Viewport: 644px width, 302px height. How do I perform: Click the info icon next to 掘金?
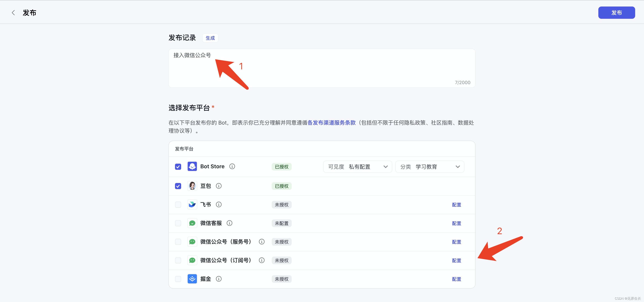tap(219, 279)
